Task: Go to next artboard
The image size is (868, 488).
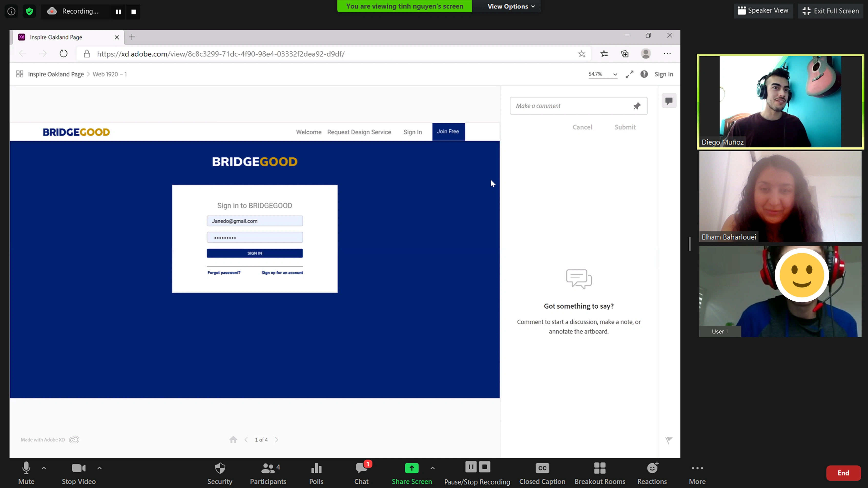Action: coord(277,439)
